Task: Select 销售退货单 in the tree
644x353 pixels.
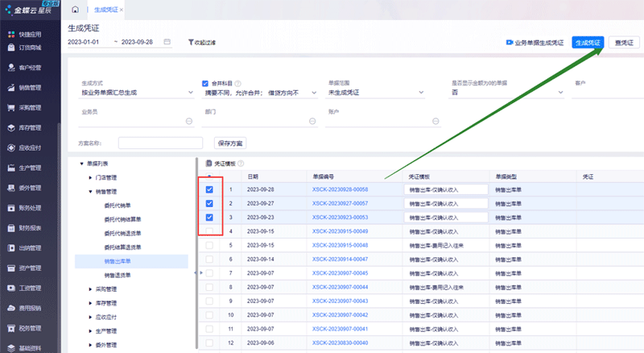Action: point(118,276)
